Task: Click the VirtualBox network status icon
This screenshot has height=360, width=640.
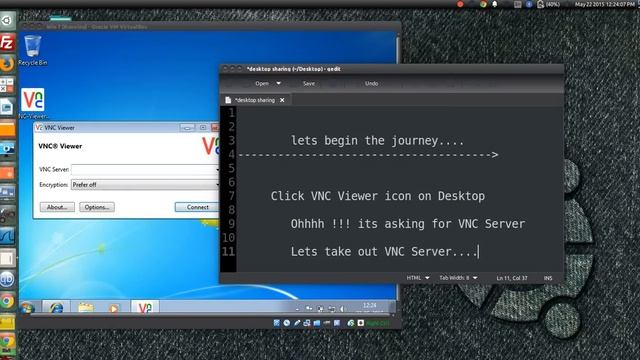Action: coord(307,323)
